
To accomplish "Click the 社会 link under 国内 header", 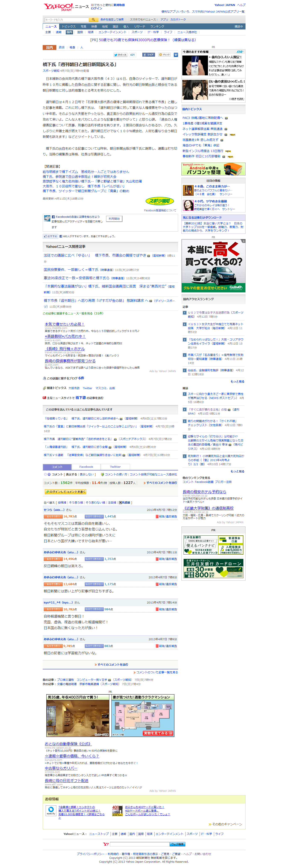I will click(x=72, y=47).
